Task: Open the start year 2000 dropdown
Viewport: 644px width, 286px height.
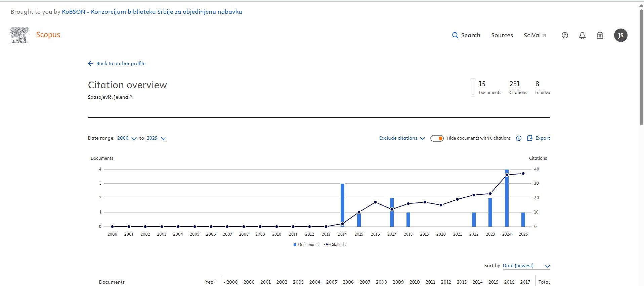Action: coord(127,138)
